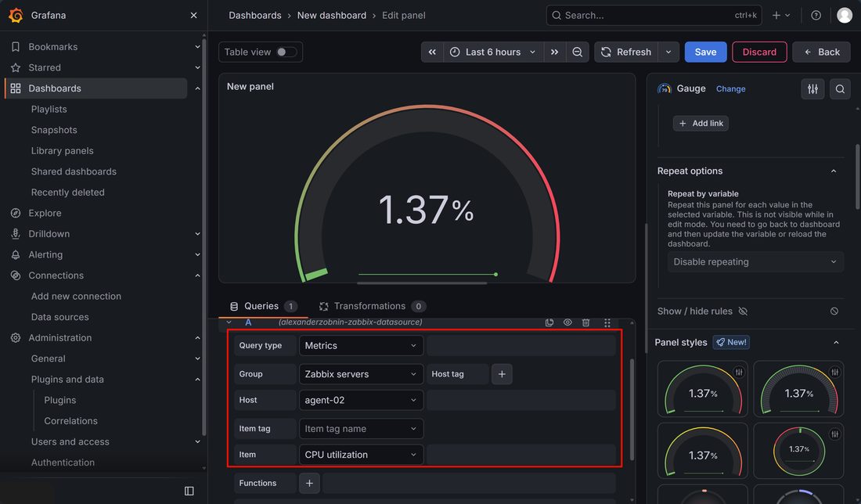Collapse Repeat options section
The width and height of the screenshot is (861, 504).
(834, 171)
